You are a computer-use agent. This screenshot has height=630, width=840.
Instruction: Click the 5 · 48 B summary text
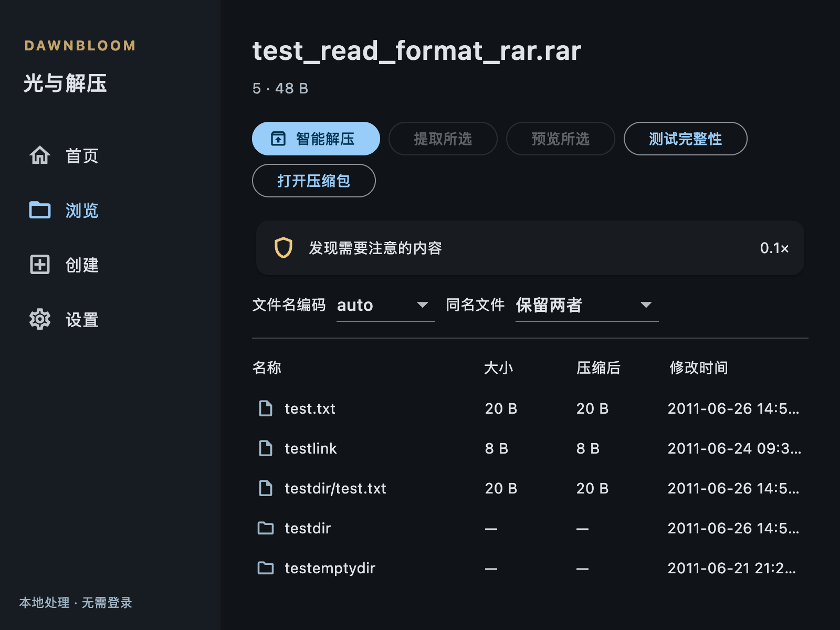(x=280, y=88)
